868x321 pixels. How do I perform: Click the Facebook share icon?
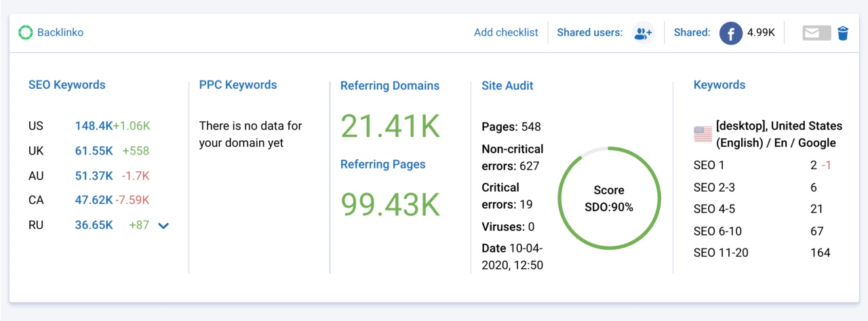point(731,33)
